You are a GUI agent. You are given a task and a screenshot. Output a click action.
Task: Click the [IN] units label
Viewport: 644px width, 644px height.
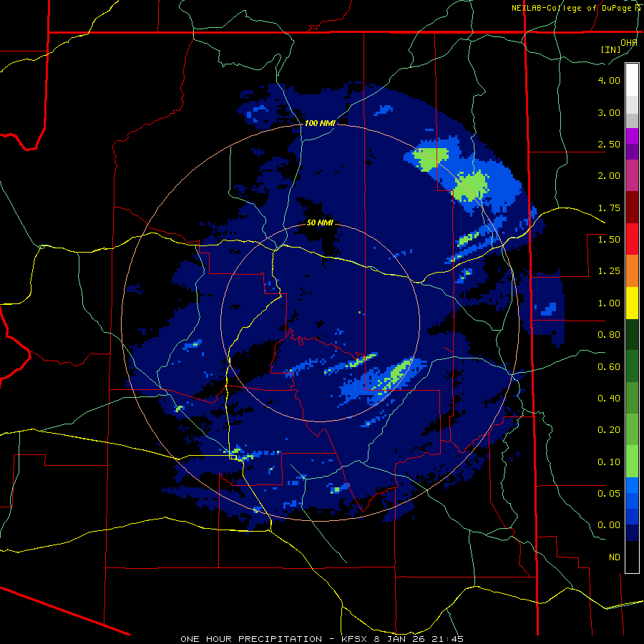[611, 49]
